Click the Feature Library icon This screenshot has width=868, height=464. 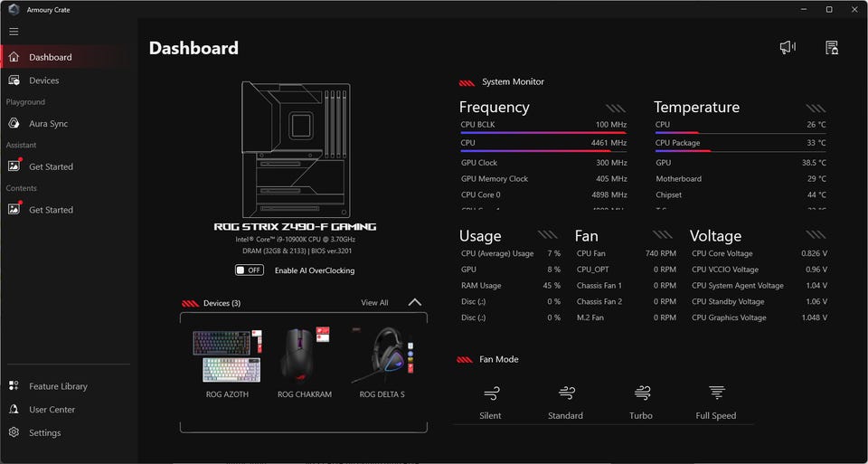tap(14, 386)
